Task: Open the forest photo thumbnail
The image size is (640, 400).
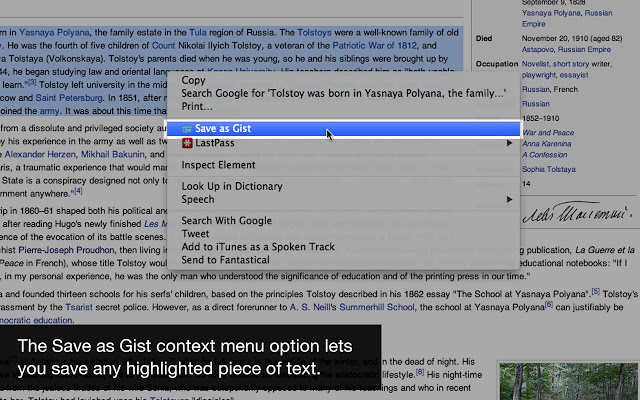Action: coord(568,381)
